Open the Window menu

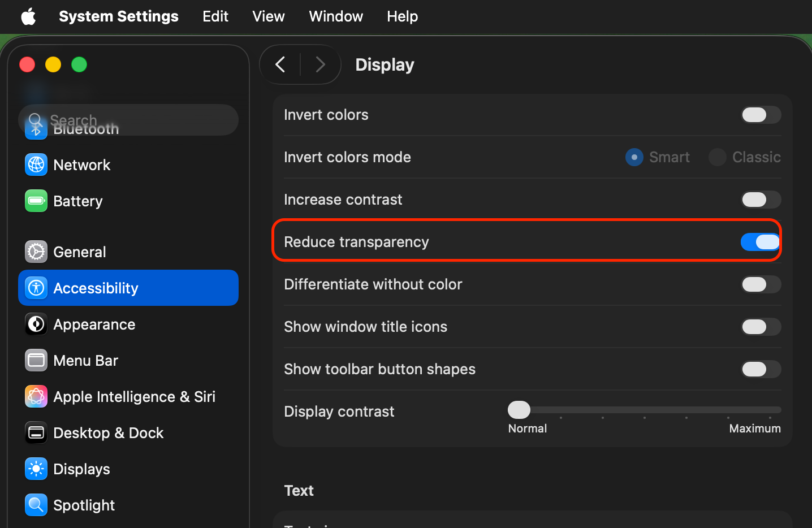pos(336,16)
